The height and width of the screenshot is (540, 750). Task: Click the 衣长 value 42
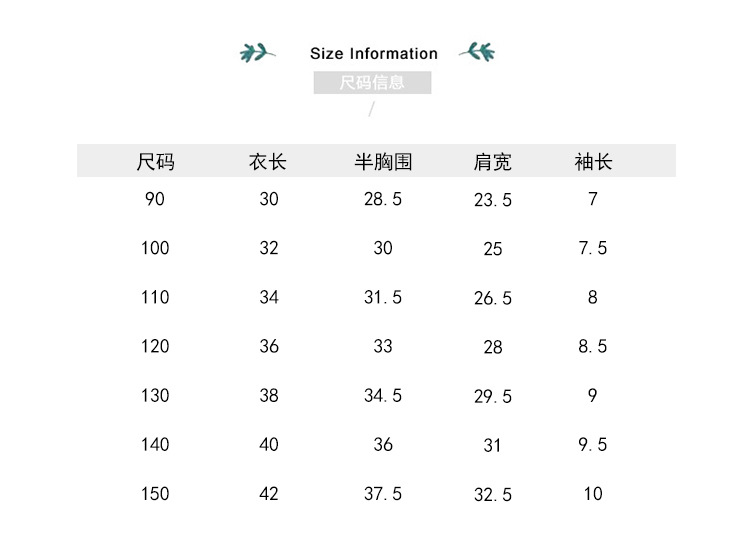[268, 493]
